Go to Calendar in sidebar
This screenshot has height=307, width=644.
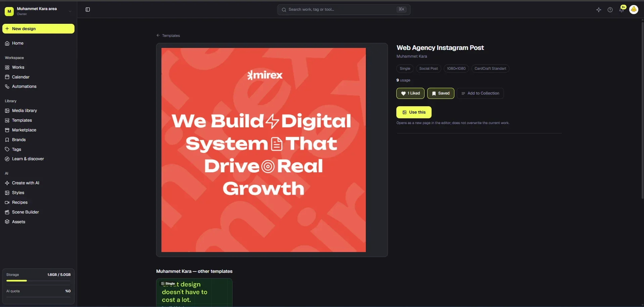38,77
